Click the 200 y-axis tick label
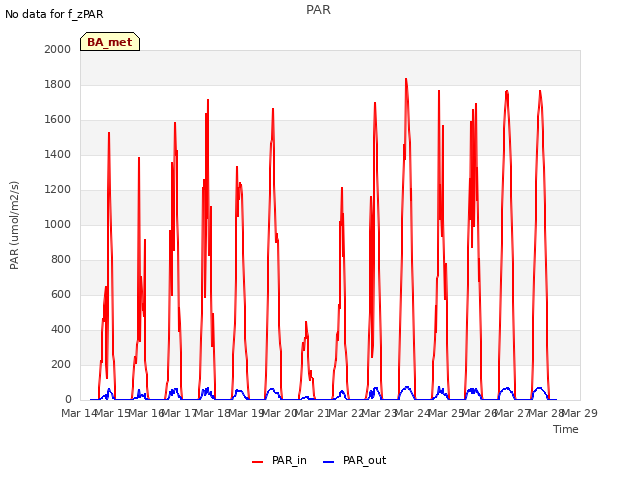This screenshot has height=480, width=640. click(x=61, y=364)
